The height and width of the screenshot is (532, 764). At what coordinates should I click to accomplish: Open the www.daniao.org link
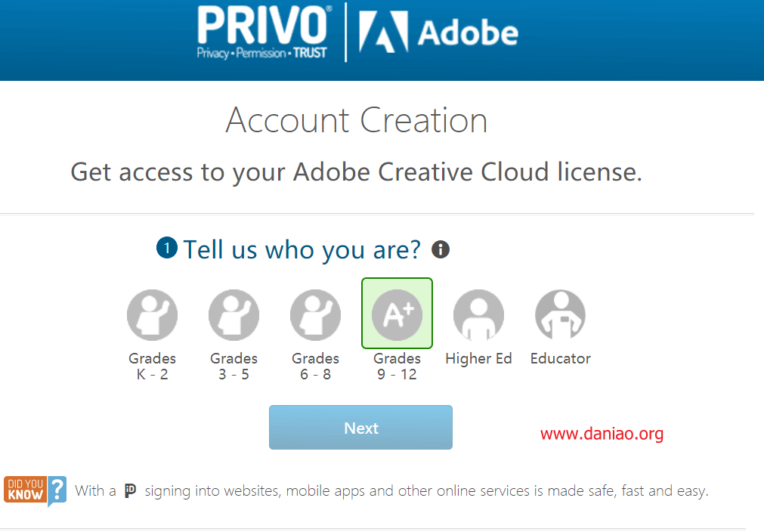(x=602, y=433)
